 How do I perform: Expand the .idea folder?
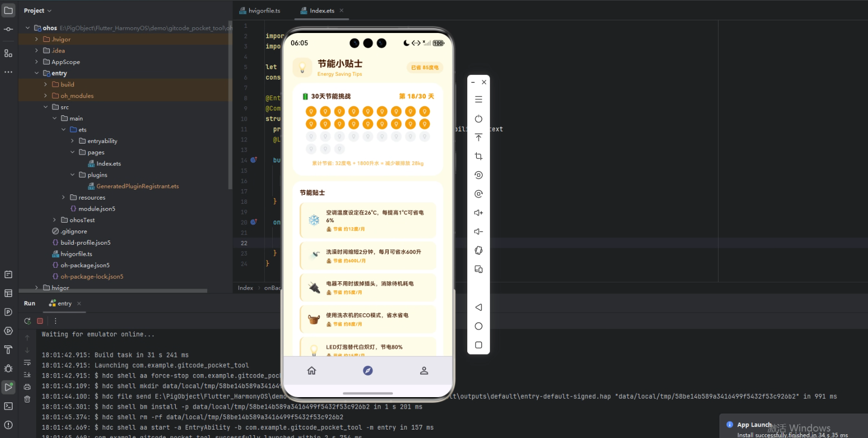[36, 51]
